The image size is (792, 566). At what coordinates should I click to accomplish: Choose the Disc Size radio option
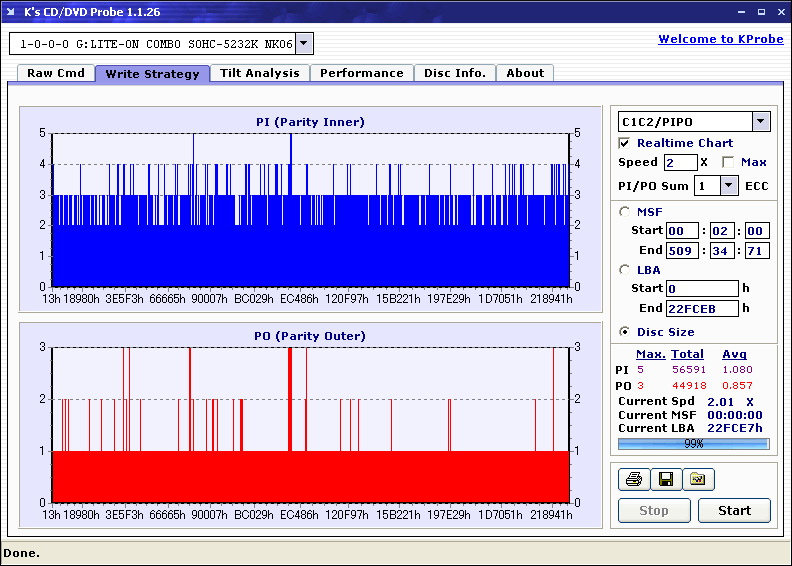625,332
